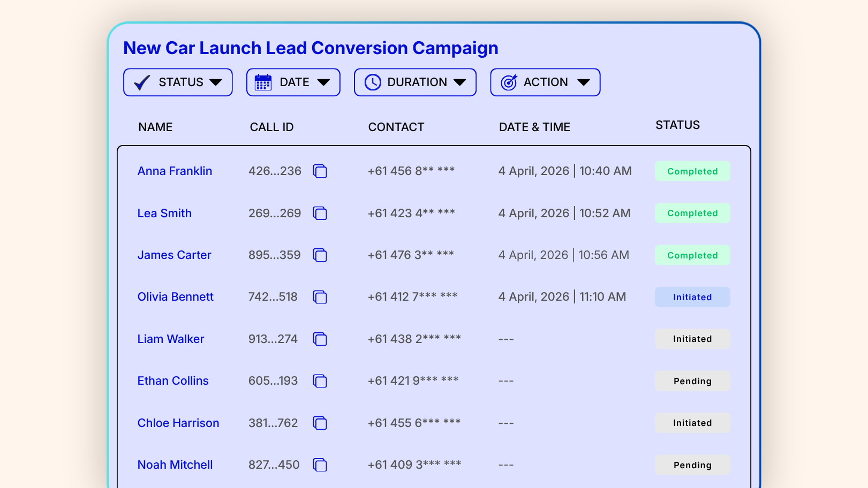Select Chloe Harrison from the list
This screenshot has width=868, height=488.
pyautogui.click(x=178, y=423)
